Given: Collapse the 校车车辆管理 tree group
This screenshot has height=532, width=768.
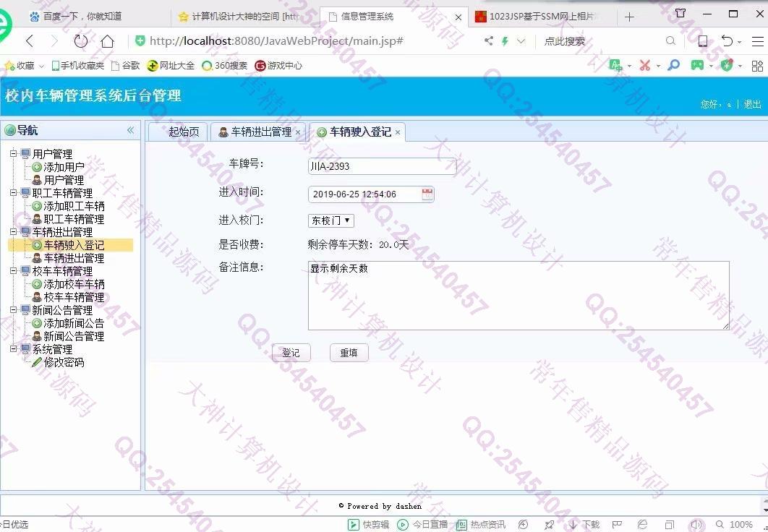Looking at the screenshot, I should [13, 270].
